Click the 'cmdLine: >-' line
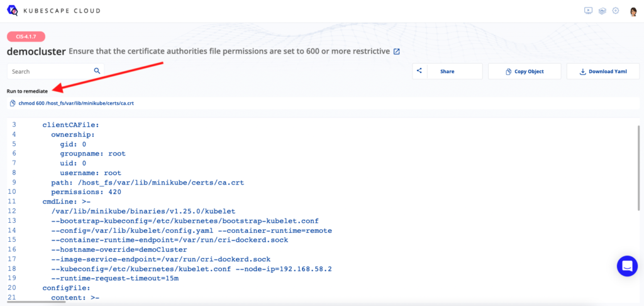This screenshot has height=306, width=644. tap(66, 201)
